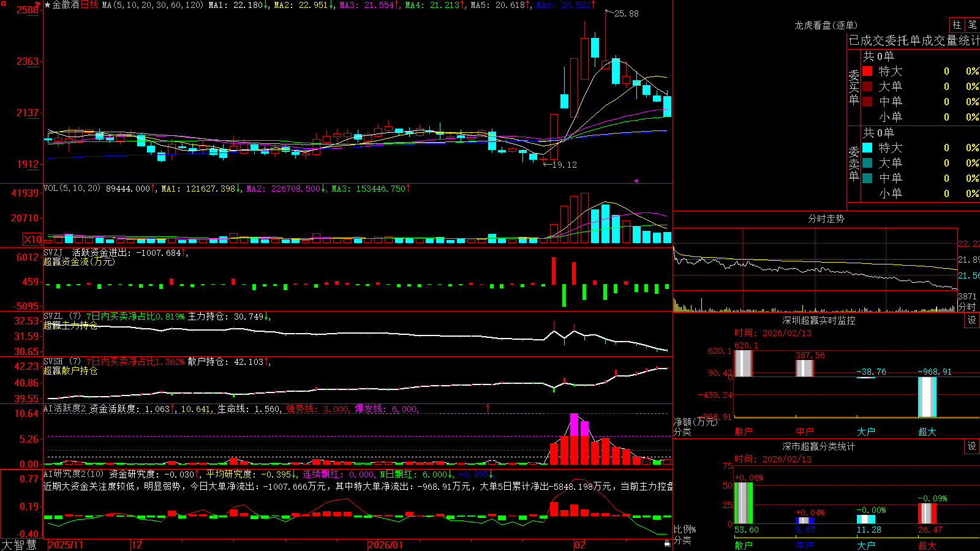Click the red question mark help icon

[x=38, y=4]
